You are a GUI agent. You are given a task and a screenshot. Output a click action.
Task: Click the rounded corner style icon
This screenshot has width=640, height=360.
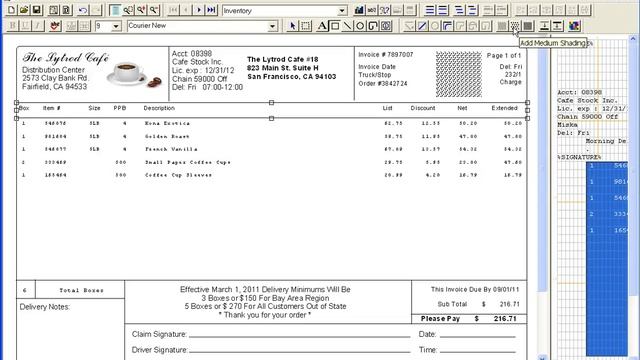(x=448, y=26)
